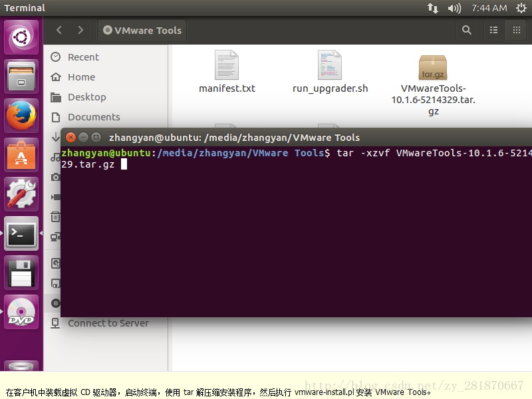Click the Terminal label in top panel

tap(25, 8)
